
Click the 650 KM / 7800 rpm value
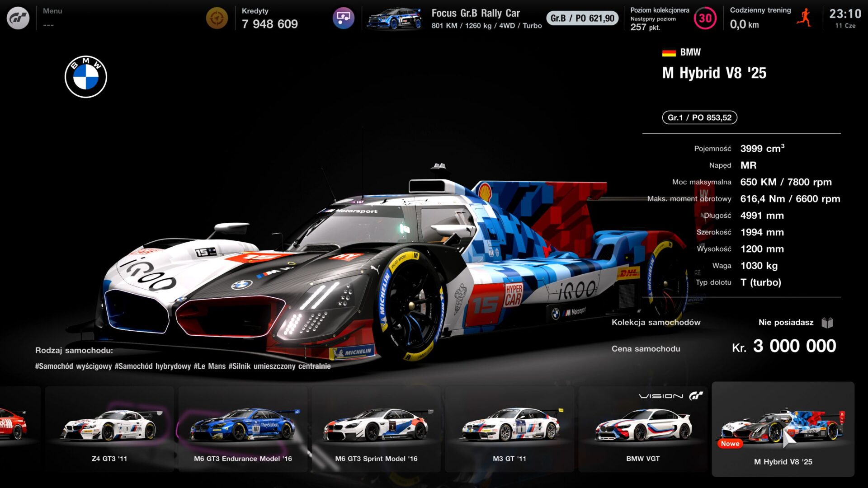(x=786, y=182)
